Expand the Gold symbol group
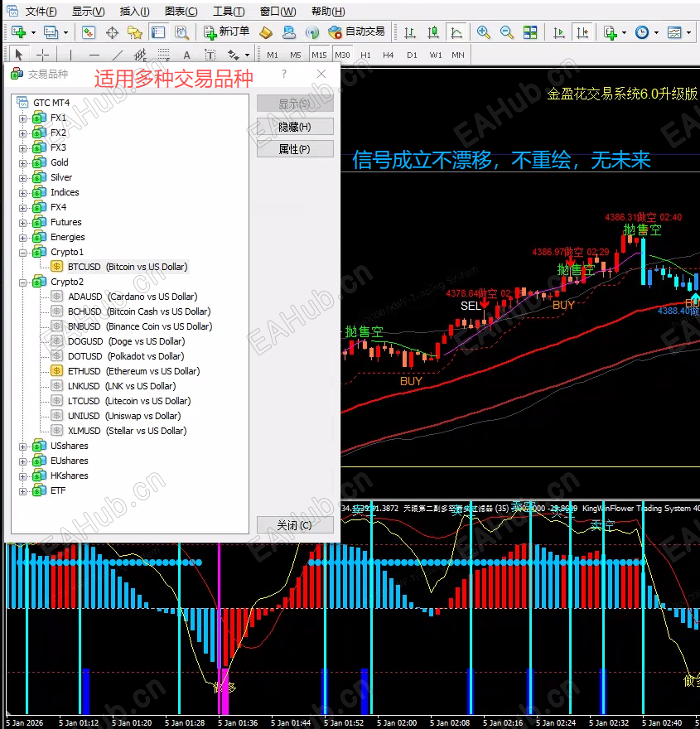 pos(22,163)
